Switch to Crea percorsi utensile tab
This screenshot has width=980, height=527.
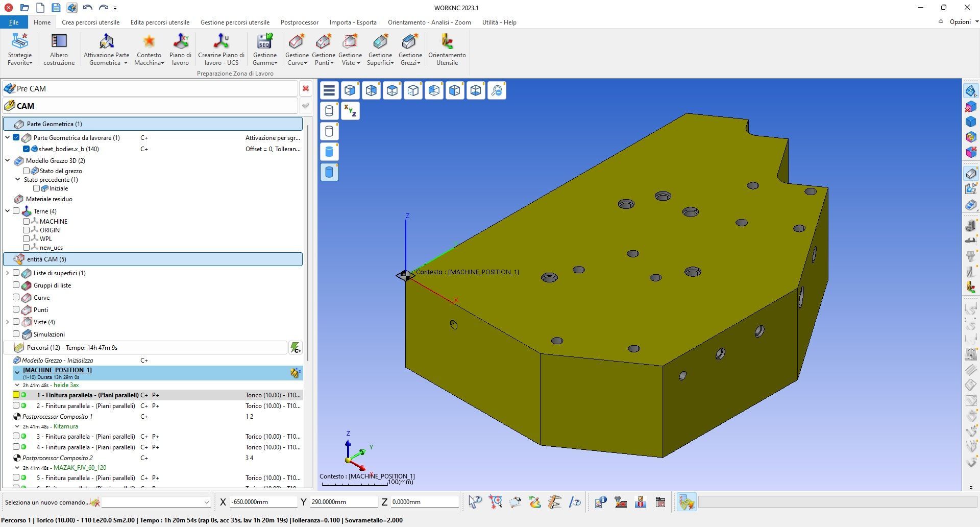(90, 22)
